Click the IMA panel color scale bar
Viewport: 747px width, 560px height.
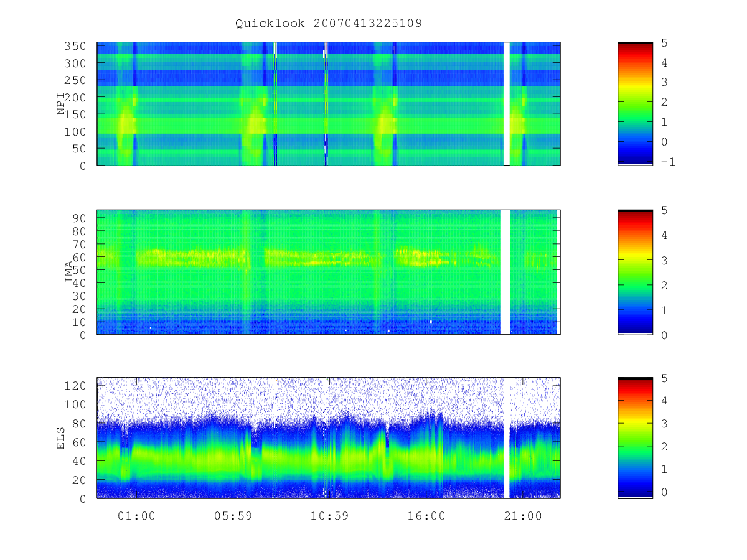(x=635, y=272)
